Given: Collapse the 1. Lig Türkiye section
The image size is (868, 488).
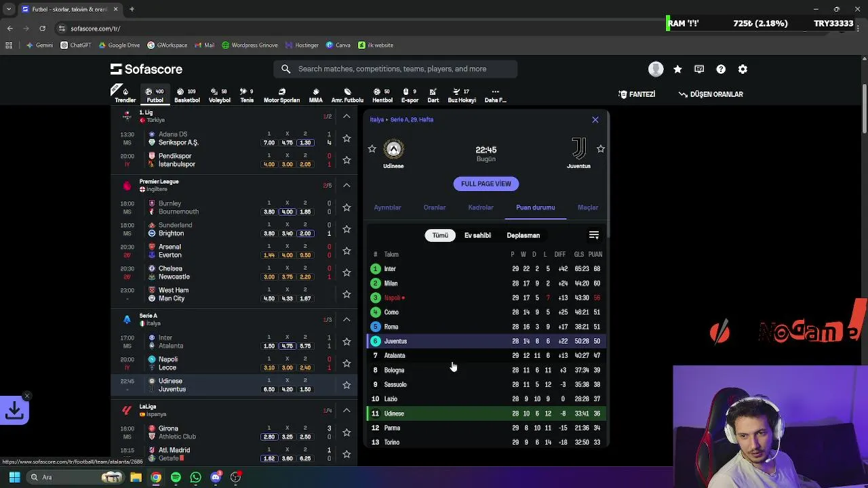Looking at the screenshot, I should pos(347,117).
